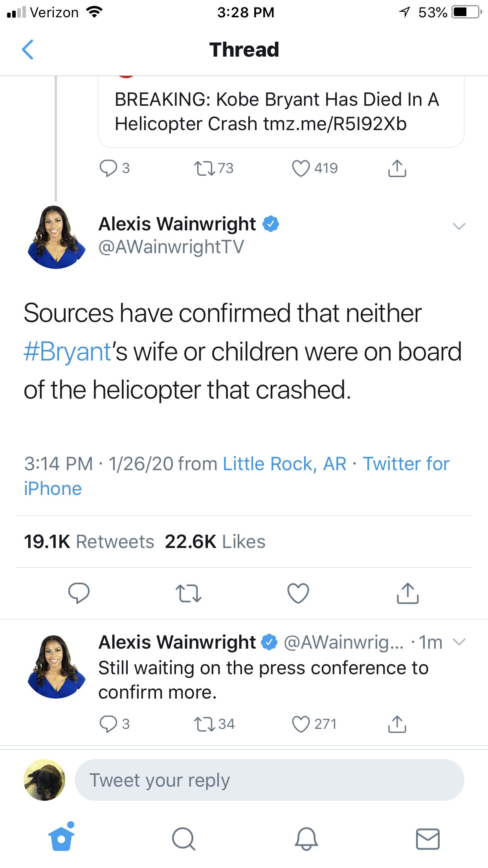The image size is (488, 868).
Task: Retweet the tweet with 73 retweets
Action: click(205, 169)
